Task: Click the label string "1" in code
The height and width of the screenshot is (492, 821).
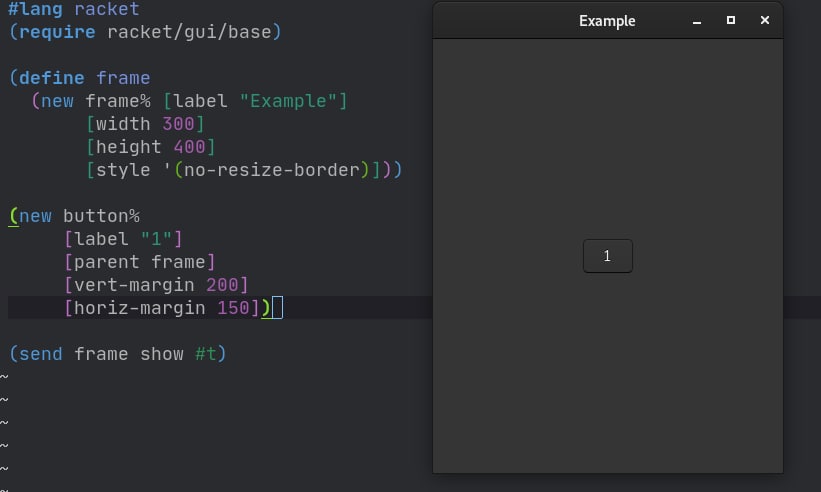Action: point(156,239)
